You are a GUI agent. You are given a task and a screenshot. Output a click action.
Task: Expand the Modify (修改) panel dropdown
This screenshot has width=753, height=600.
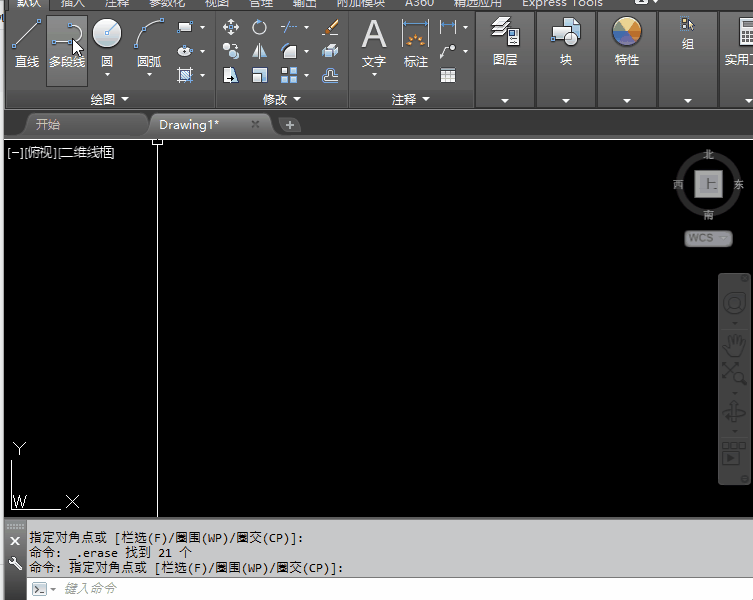[281, 100]
